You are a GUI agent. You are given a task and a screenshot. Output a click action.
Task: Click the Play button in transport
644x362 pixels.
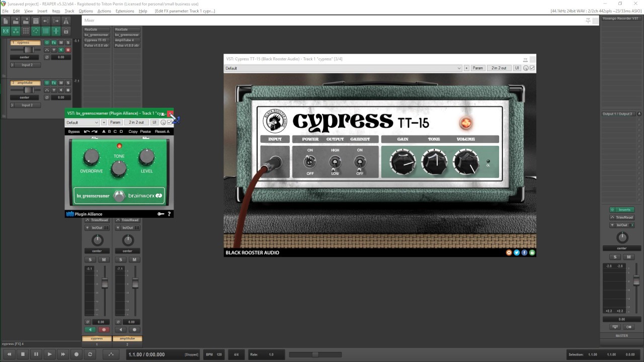pyautogui.click(x=49, y=354)
